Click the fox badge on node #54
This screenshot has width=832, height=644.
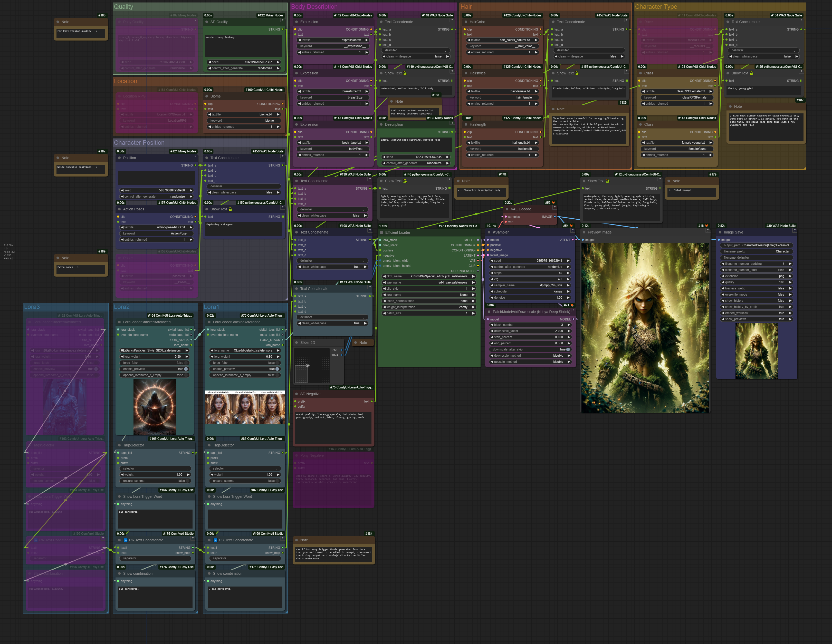[x=571, y=226]
